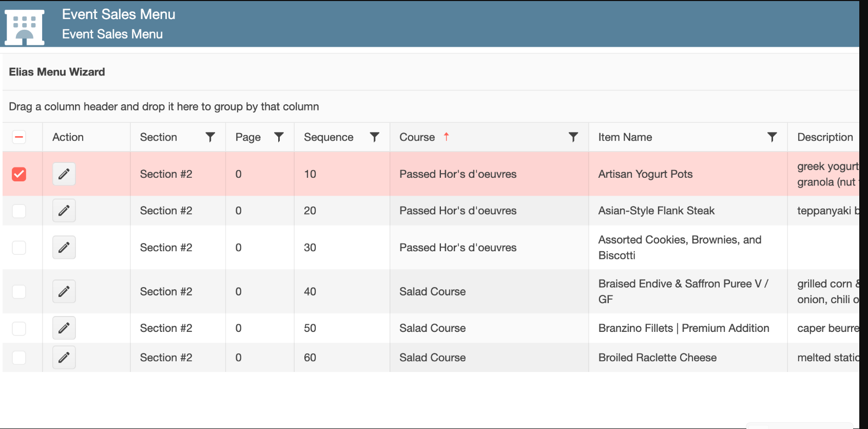This screenshot has height=429, width=868.
Task: Click the Branzino Fillets item name cell
Action: [683, 328]
